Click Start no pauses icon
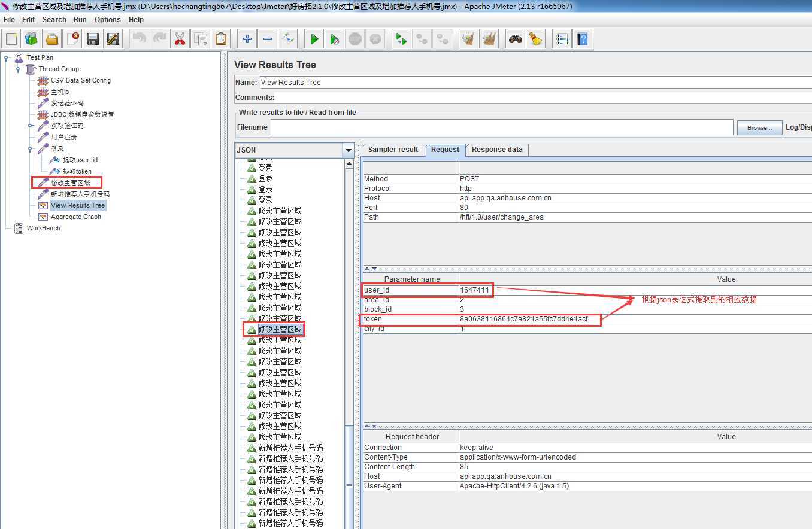The image size is (812, 529). [x=335, y=39]
